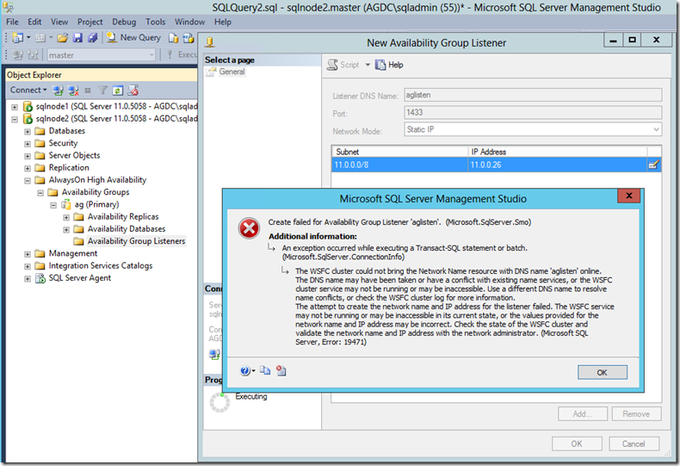Expand the Availability Replicas node
This screenshot has height=466, width=680.
pyautogui.click(x=66, y=217)
